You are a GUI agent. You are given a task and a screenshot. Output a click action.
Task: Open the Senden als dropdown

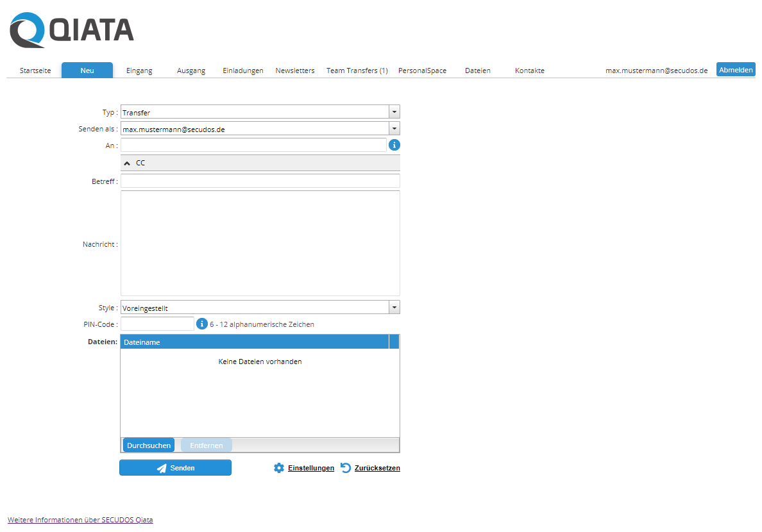pos(394,128)
